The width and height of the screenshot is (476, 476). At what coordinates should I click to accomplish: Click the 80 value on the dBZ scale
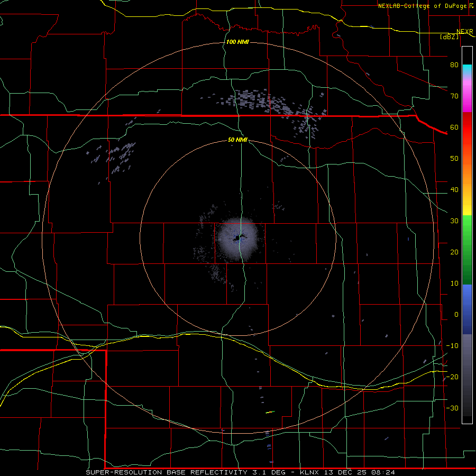[x=454, y=65]
